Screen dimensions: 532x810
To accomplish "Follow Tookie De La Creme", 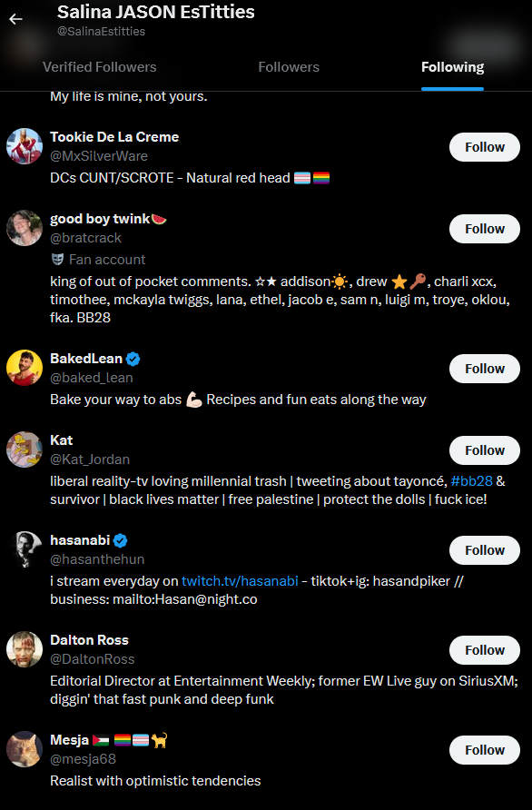I will [x=485, y=147].
